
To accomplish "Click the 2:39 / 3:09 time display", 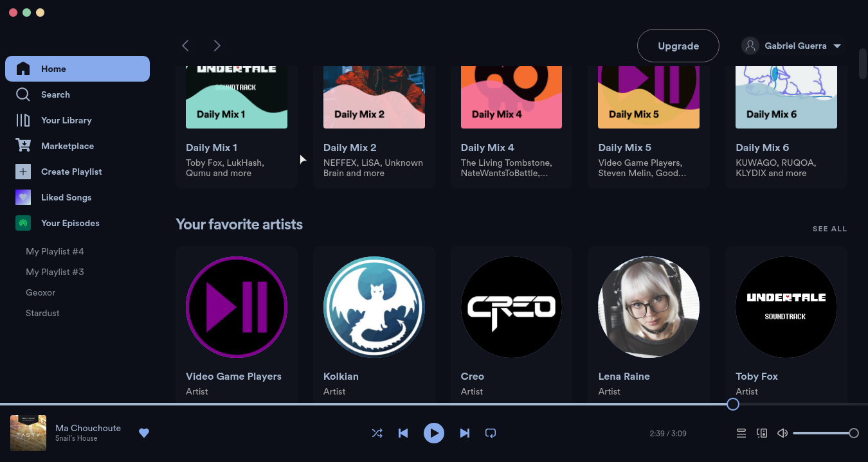I will click(668, 434).
